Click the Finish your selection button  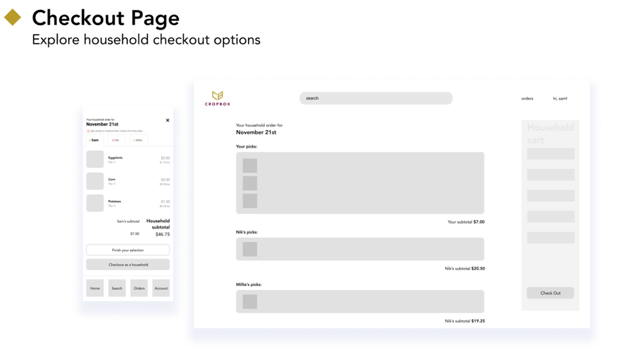pyautogui.click(x=128, y=250)
